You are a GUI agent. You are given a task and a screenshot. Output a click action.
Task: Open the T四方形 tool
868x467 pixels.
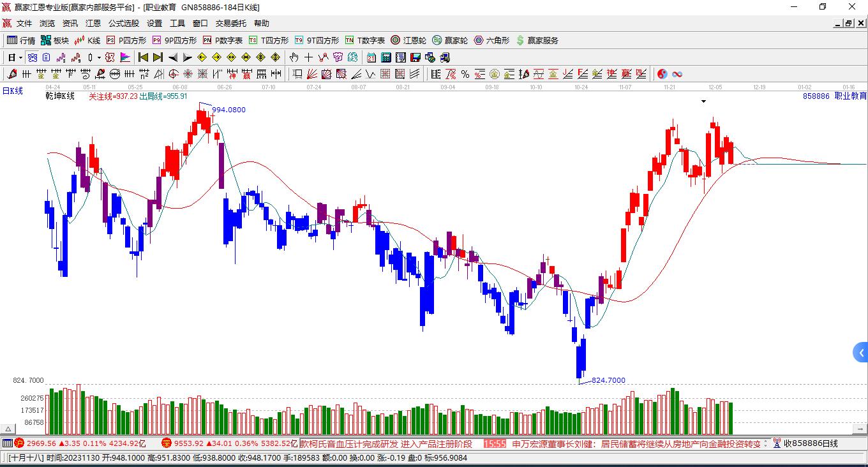268,40
